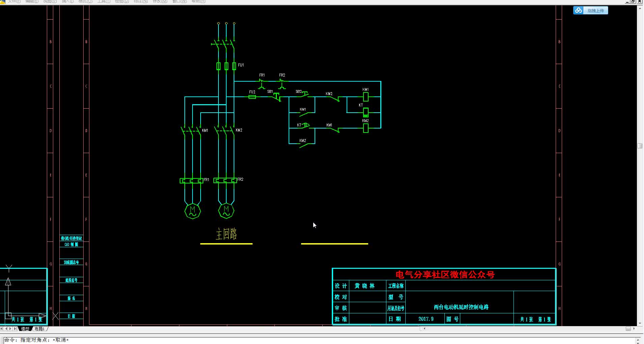Select the SB1 stop button label
644x344 pixels.
(x=270, y=91)
